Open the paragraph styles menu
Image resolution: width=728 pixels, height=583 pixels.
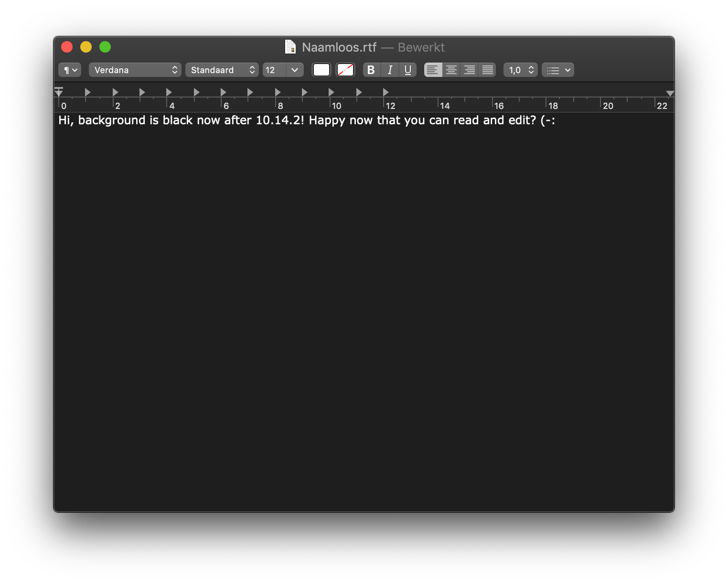[70, 70]
